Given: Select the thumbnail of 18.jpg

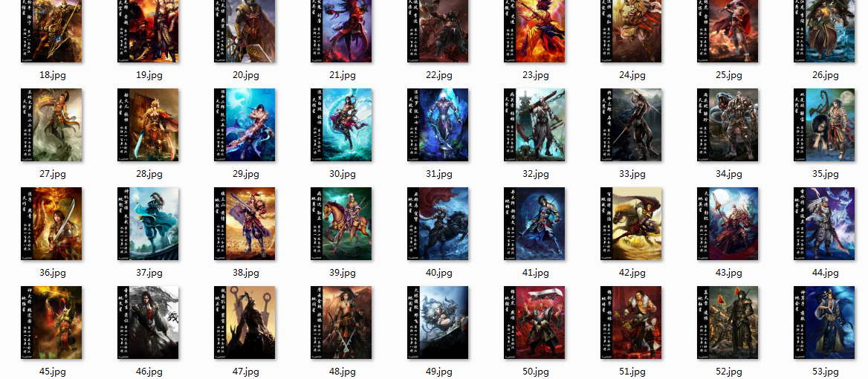Looking at the screenshot, I should pyautogui.click(x=51, y=31).
